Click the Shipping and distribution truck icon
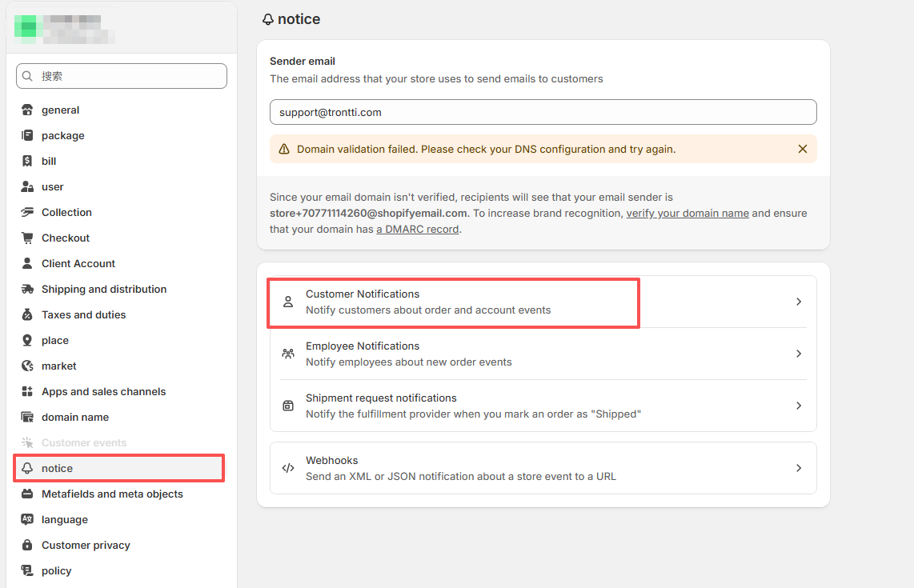Viewport: 914px width, 588px height. [27, 290]
